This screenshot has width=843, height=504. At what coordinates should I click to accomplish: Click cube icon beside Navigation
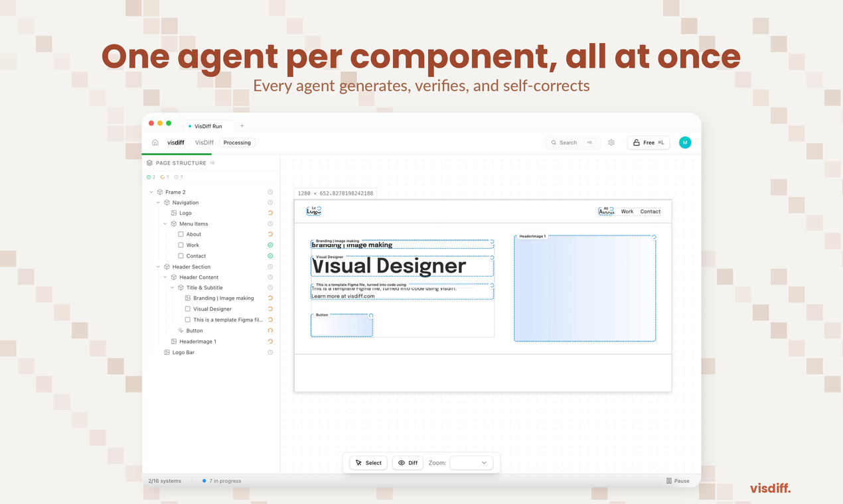167,202
